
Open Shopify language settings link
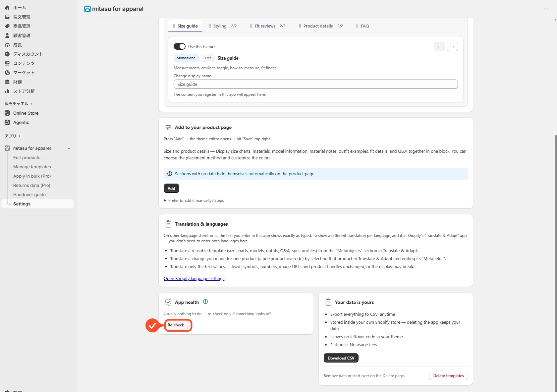point(194,279)
